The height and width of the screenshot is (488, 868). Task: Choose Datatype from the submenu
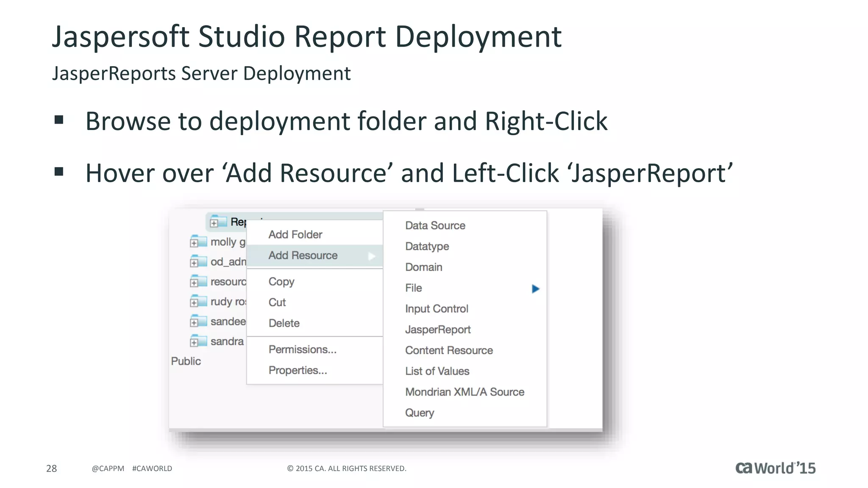pyautogui.click(x=427, y=246)
